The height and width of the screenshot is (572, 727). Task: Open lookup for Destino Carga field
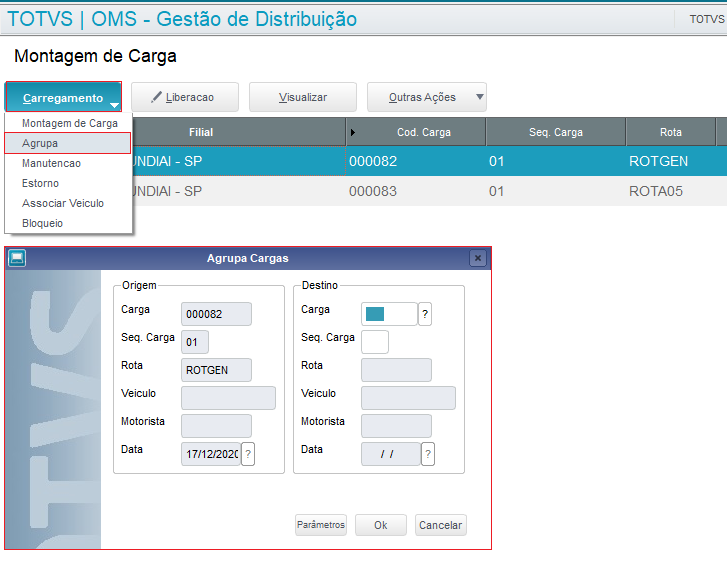click(425, 314)
